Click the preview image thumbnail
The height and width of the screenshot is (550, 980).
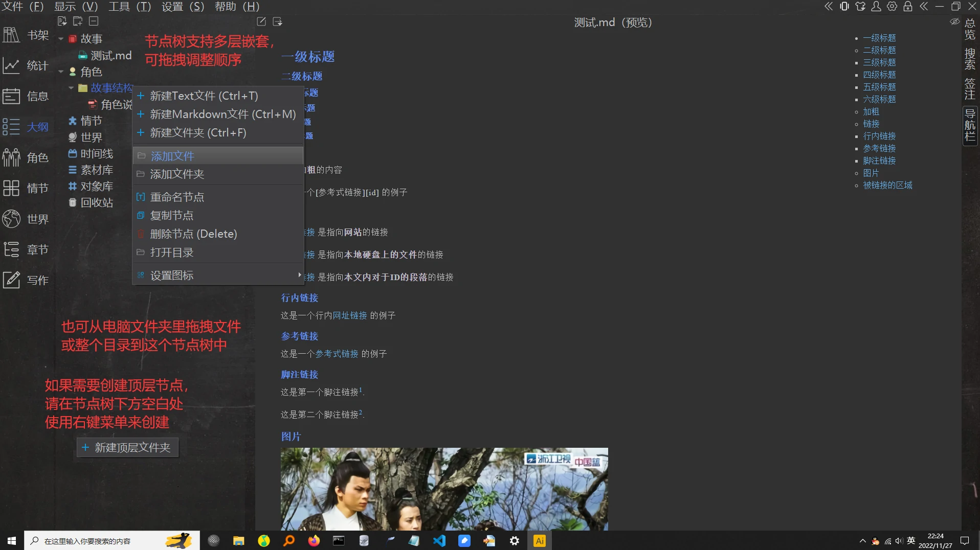click(444, 489)
